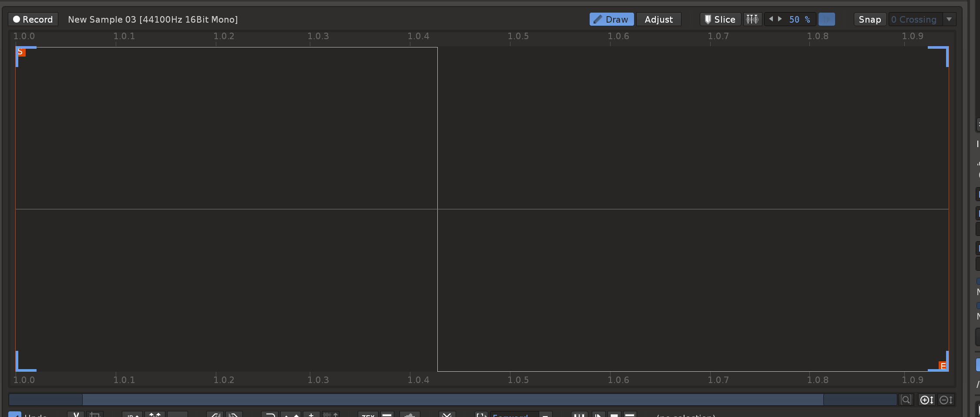Expand snap mode list with arrow

coord(949,19)
